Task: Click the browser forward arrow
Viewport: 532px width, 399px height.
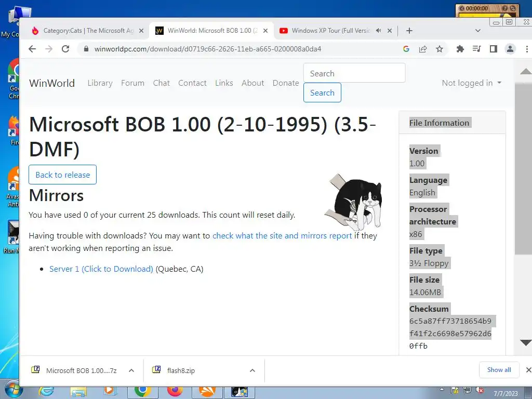Action: [x=49, y=49]
